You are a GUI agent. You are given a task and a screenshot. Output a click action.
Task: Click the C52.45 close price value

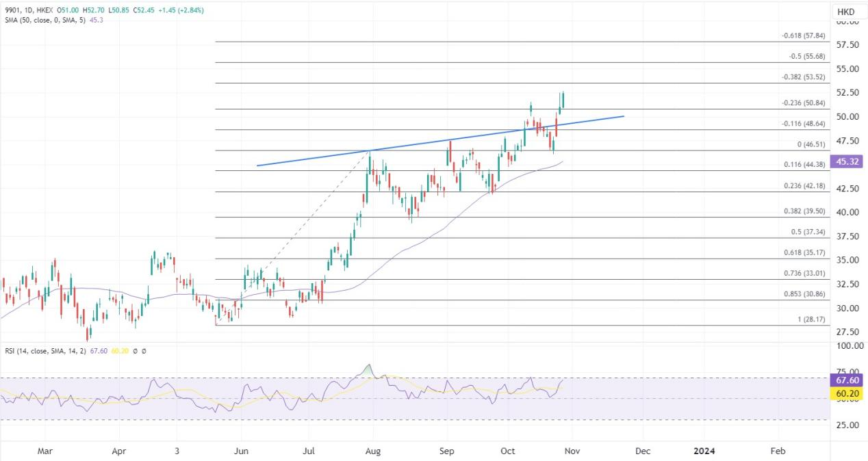point(144,11)
